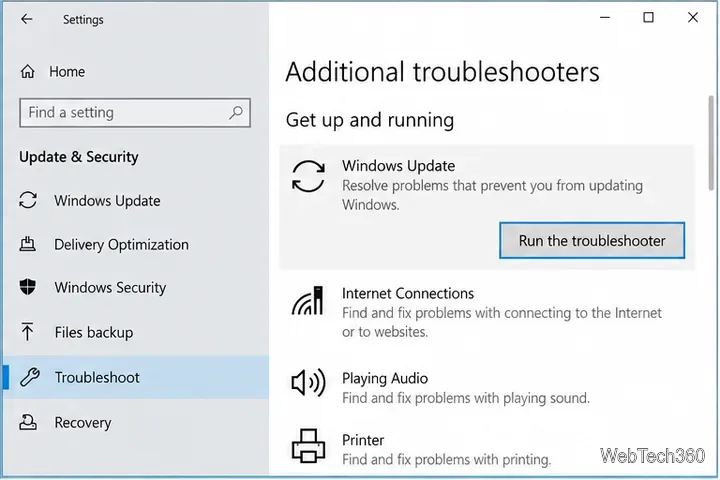The image size is (720, 480).
Task: Click 'Find and fix problems with playing sound' text
Action: pos(466,398)
